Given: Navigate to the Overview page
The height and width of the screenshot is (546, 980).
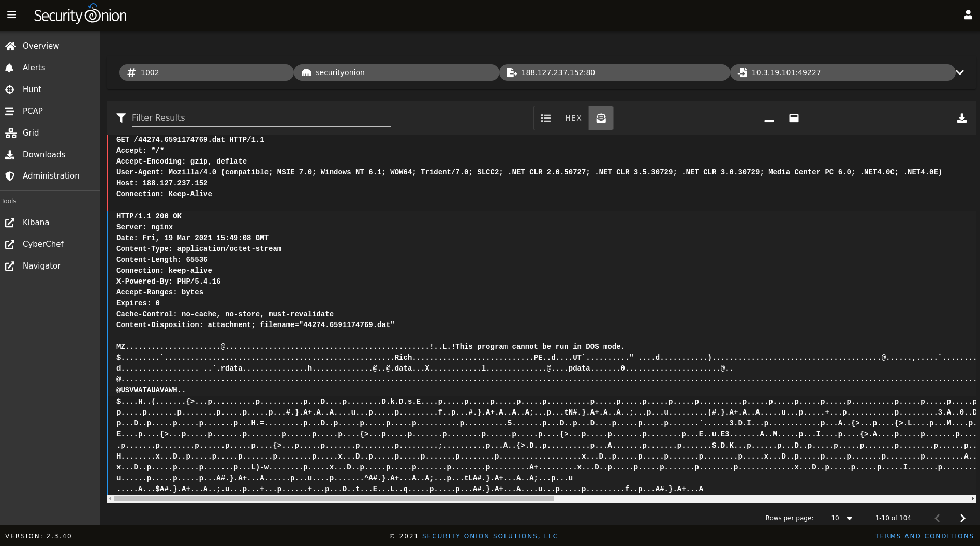Looking at the screenshot, I should (40, 46).
